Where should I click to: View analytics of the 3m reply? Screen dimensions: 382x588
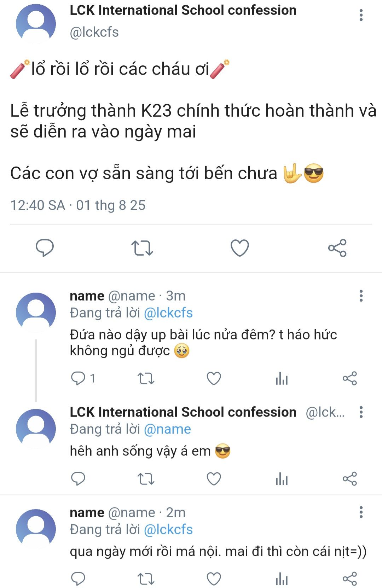(282, 378)
